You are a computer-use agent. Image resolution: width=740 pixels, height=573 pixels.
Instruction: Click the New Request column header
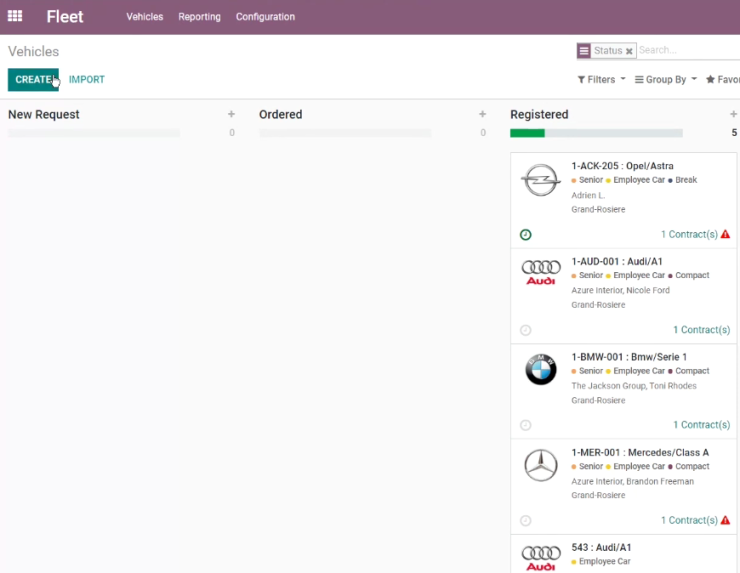coord(44,114)
